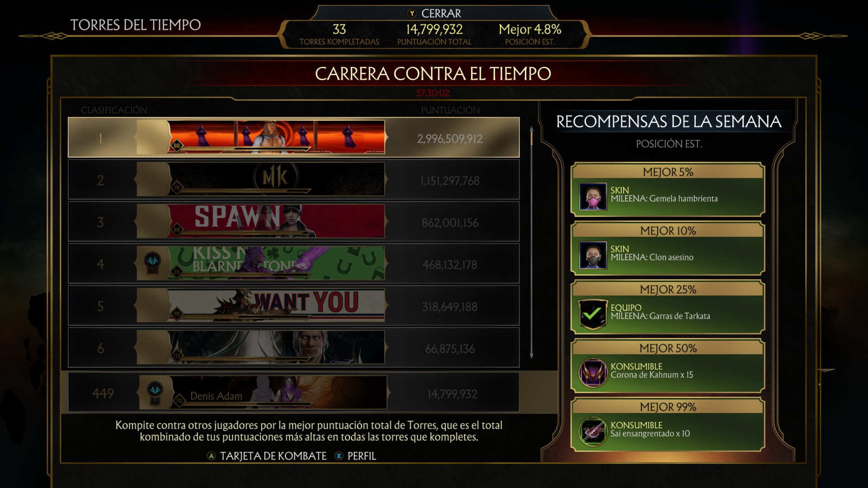Click the green checkmark on Garras de Tarkata
Viewport: 868px width, 488px height.
pyautogui.click(x=592, y=314)
